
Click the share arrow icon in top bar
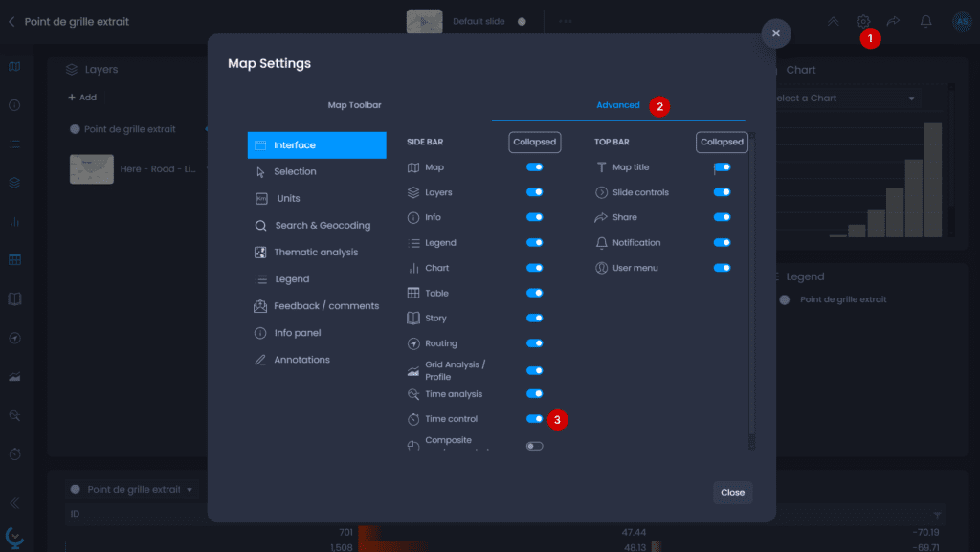(x=893, y=21)
